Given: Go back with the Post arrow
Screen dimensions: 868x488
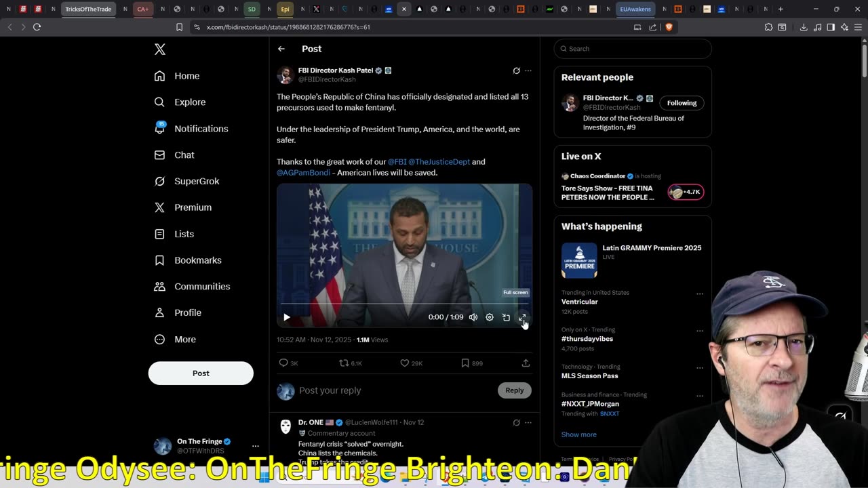Looking at the screenshot, I should coord(281,49).
